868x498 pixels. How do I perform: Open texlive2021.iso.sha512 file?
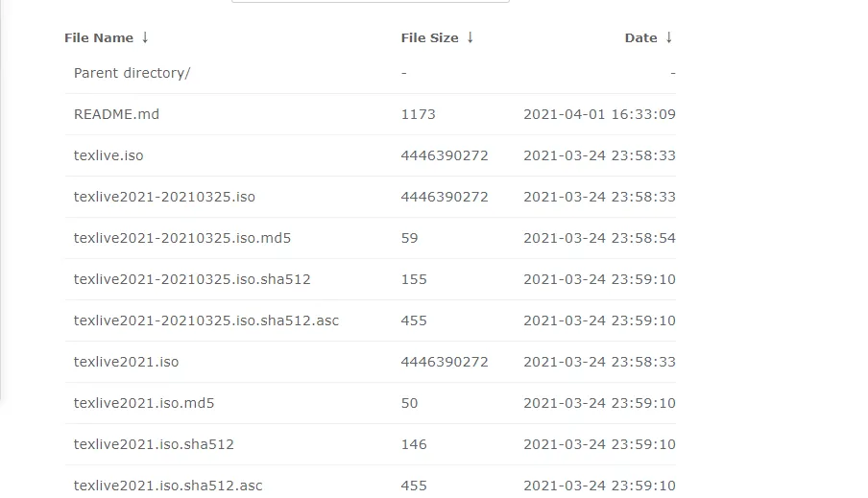click(x=154, y=444)
